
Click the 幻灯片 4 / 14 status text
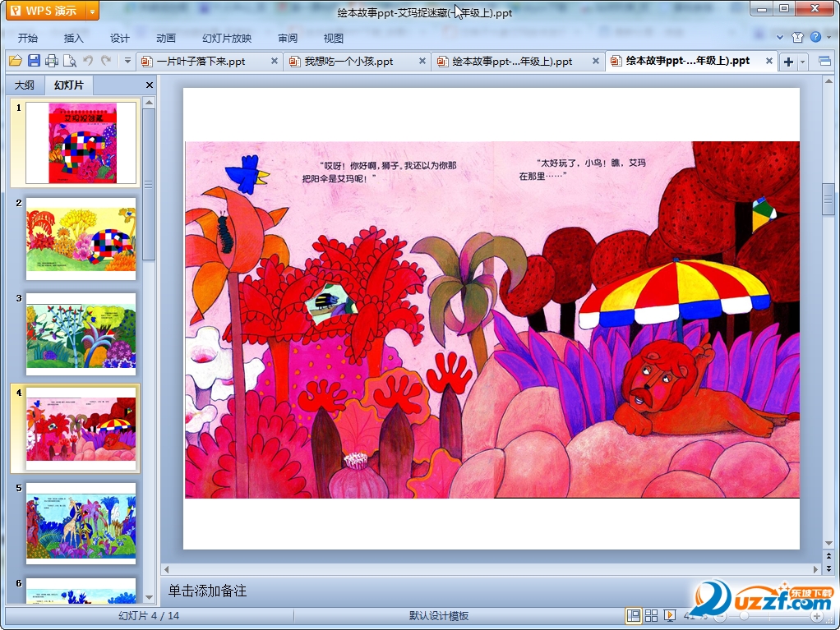(x=149, y=615)
